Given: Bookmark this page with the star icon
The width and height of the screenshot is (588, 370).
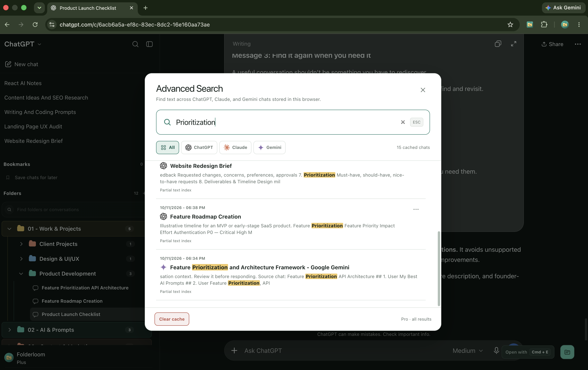Looking at the screenshot, I should pyautogui.click(x=510, y=25).
